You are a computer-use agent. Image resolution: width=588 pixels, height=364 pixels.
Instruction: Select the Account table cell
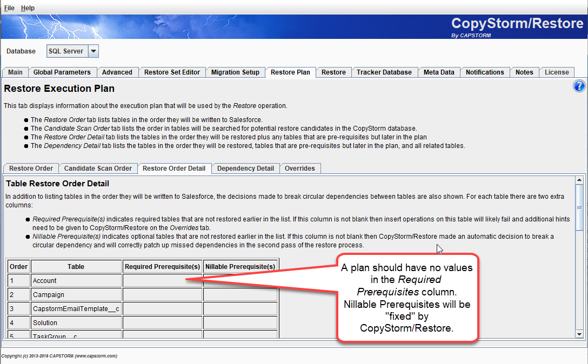[76, 281]
